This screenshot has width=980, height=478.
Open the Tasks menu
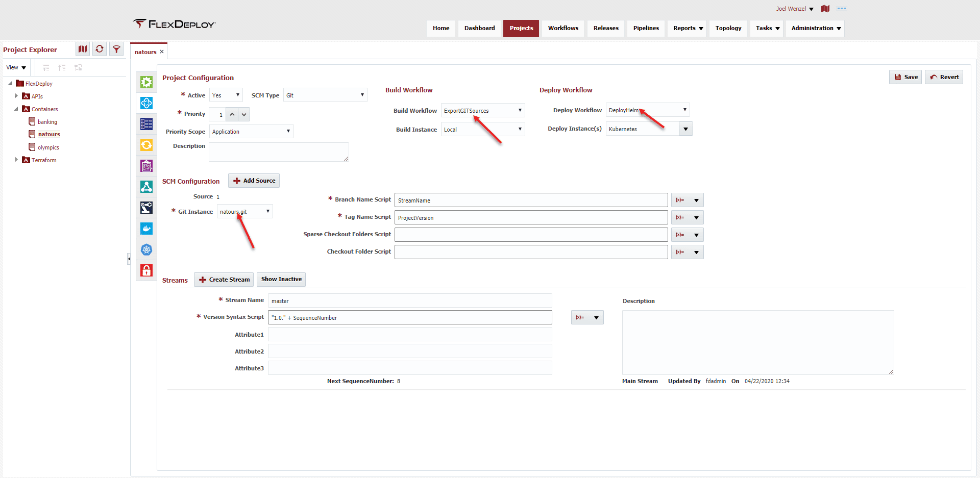(767, 28)
